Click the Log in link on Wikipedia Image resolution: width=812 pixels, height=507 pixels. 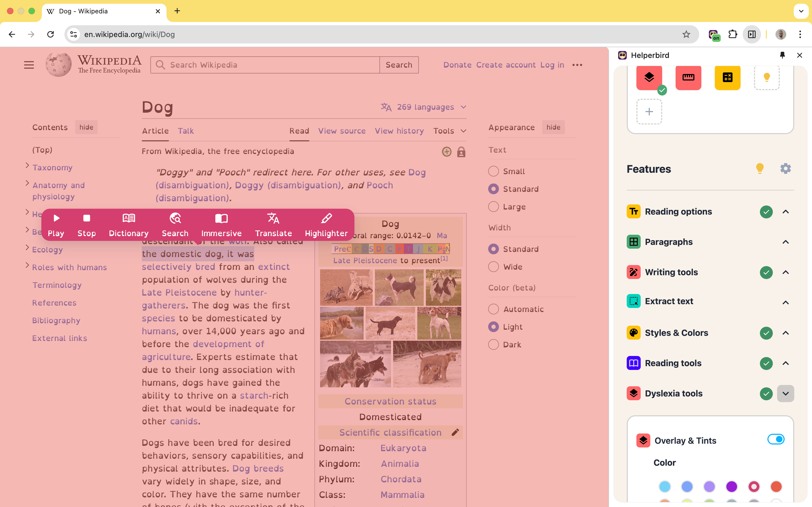click(x=552, y=65)
